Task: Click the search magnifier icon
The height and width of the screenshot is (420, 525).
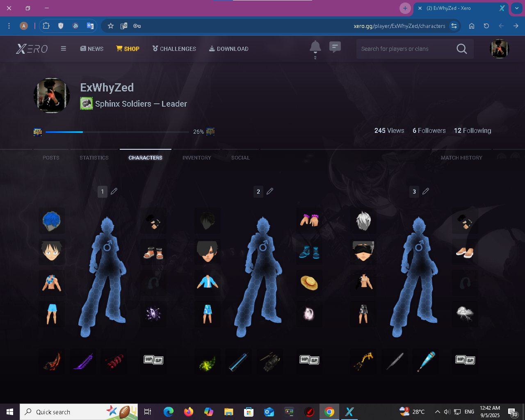Action: click(461, 49)
